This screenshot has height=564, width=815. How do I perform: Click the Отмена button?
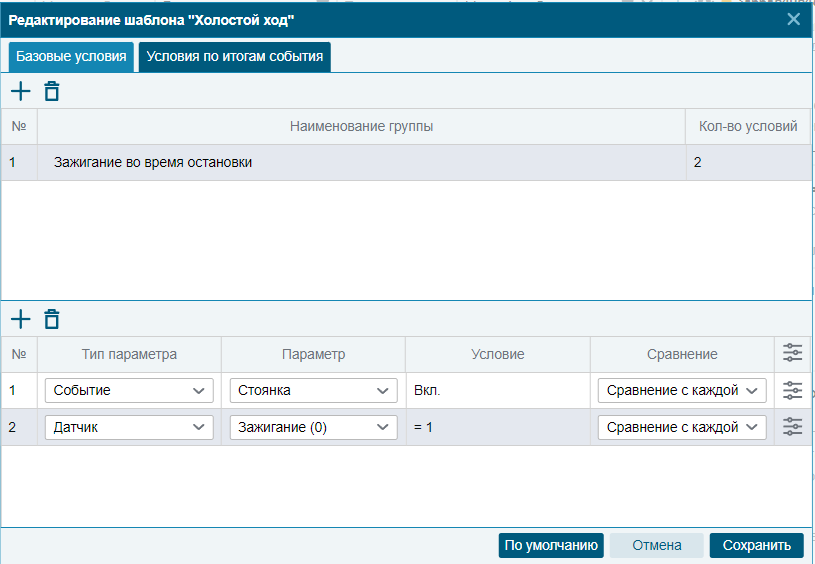click(656, 545)
